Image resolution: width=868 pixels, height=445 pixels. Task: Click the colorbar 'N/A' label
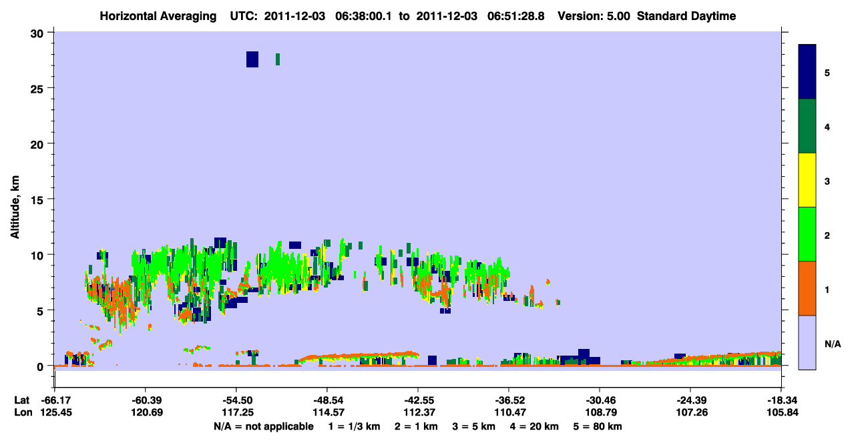coord(833,344)
